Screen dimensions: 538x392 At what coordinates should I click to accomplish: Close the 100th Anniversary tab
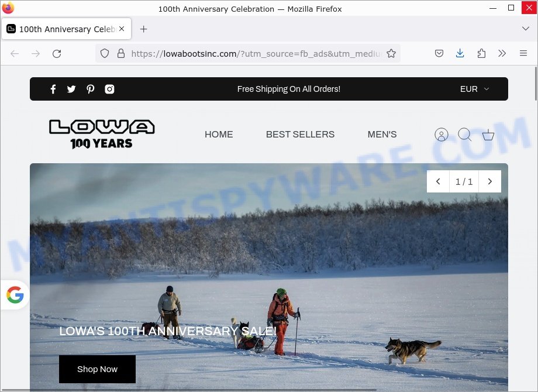click(x=122, y=29)
